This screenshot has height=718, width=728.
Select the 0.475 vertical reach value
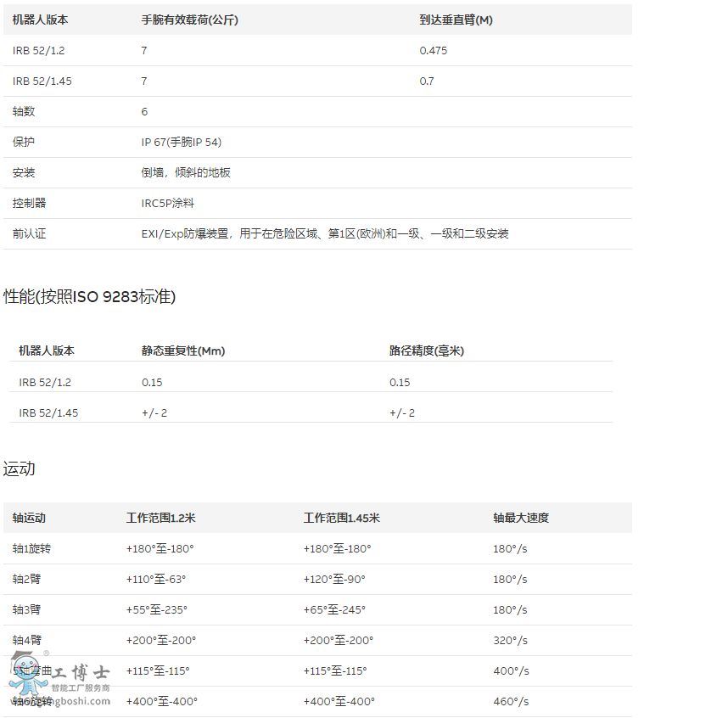tap(433, 50)
